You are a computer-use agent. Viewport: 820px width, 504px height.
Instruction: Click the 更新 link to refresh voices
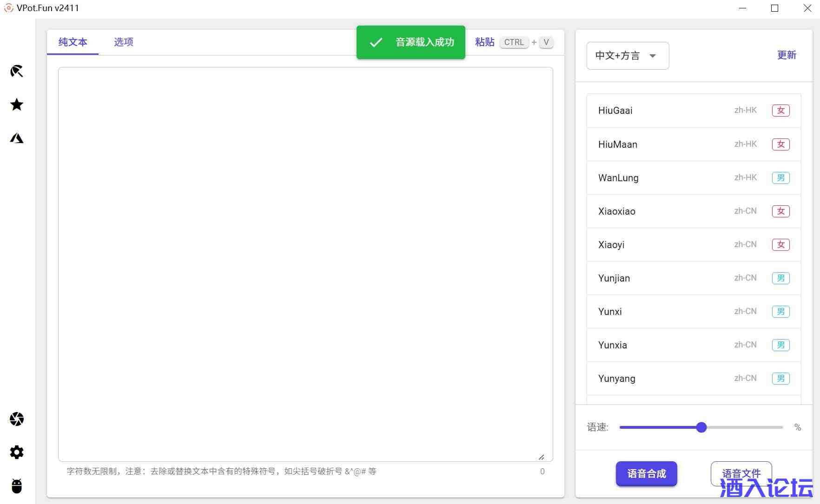click(x=787, y=55)
